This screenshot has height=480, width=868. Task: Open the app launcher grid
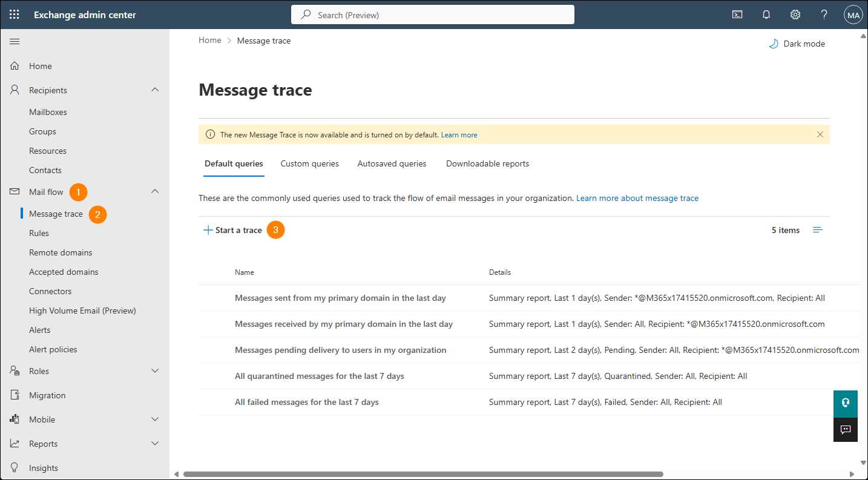(x=14, y=13)
